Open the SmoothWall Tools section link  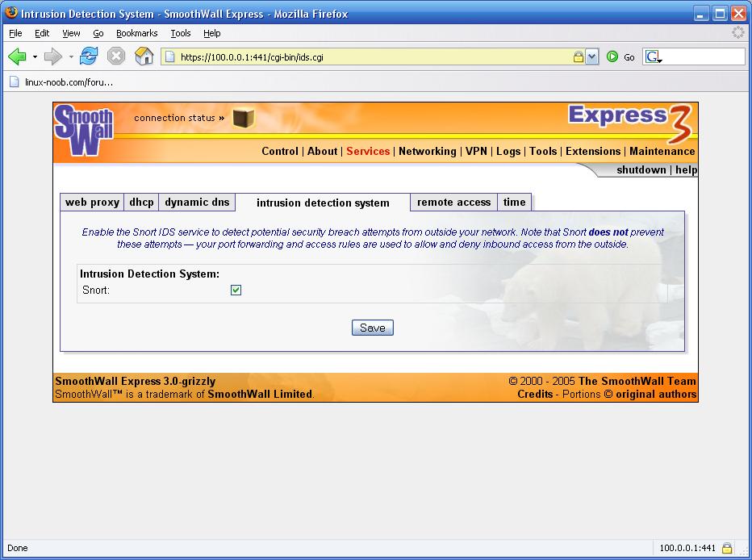pos(543,151)
